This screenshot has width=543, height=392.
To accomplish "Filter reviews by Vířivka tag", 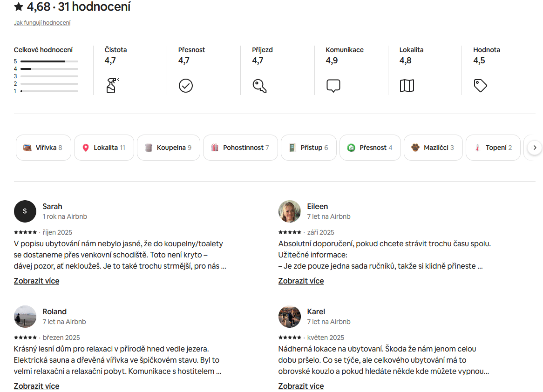I will coord(43,148).
